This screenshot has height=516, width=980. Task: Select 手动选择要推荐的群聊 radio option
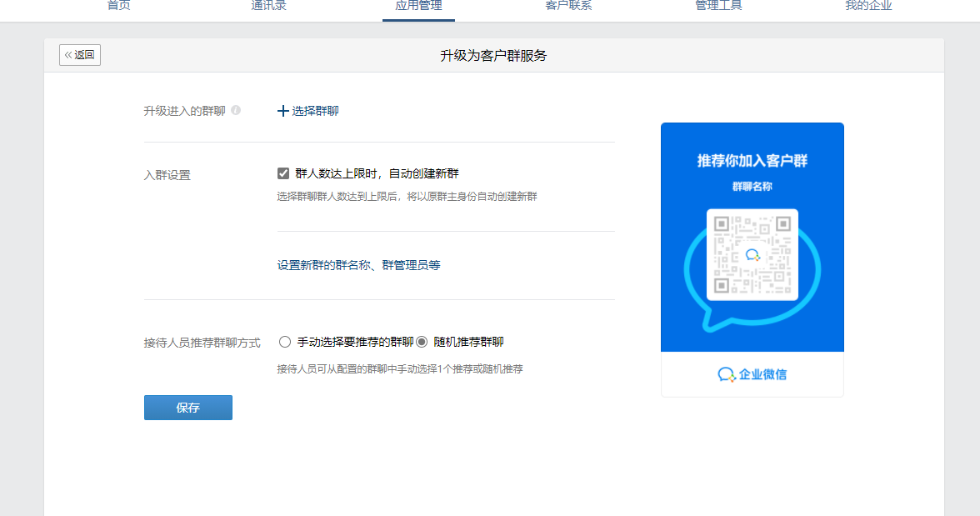point(285,342)
